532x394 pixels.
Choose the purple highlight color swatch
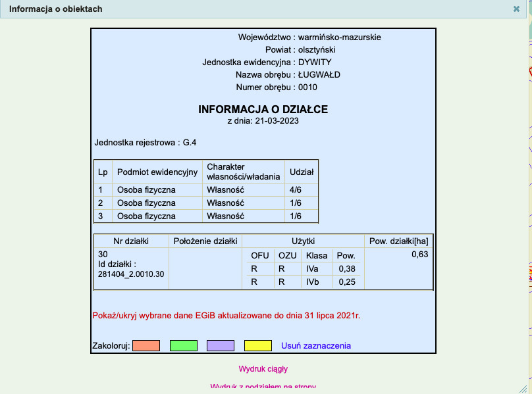click(221, 345)
